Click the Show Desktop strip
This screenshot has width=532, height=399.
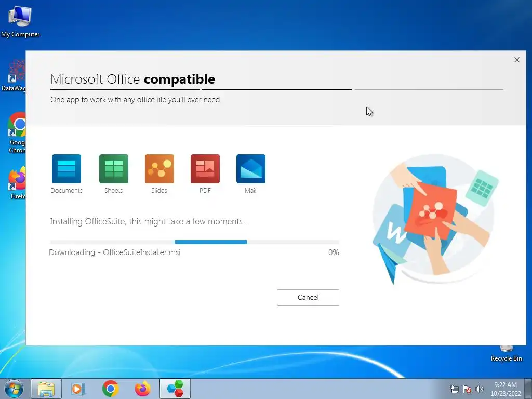coord(528,389)
